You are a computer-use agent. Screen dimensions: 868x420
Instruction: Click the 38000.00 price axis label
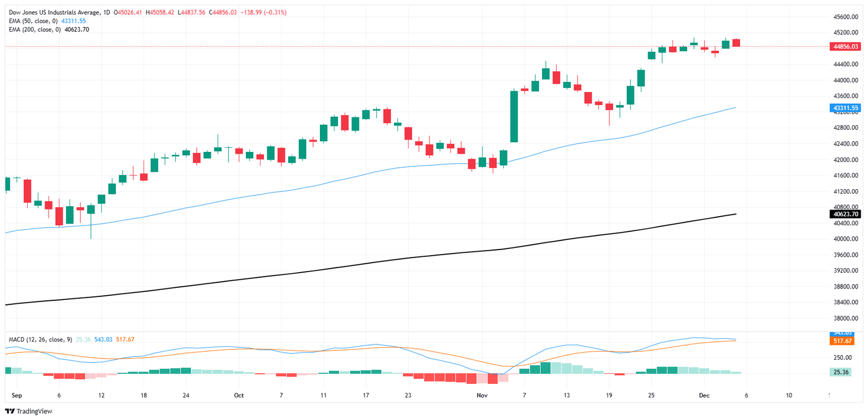tap(845, 318)
